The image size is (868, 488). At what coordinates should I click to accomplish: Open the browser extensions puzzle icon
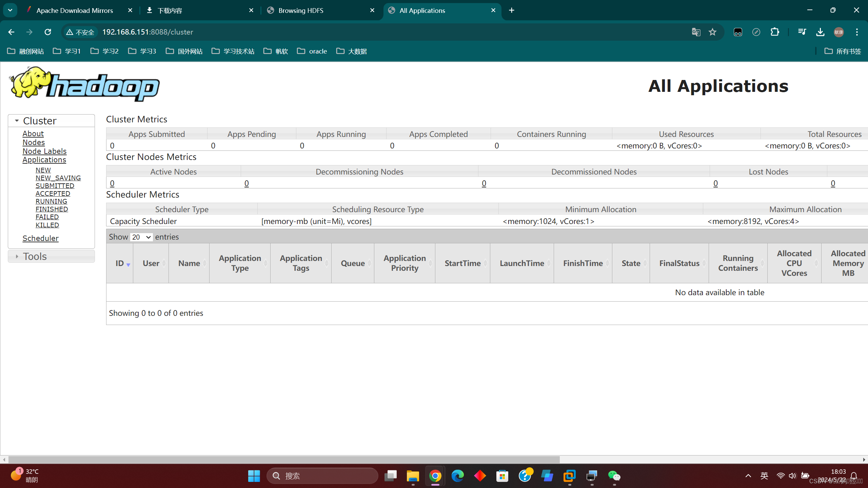775,32
